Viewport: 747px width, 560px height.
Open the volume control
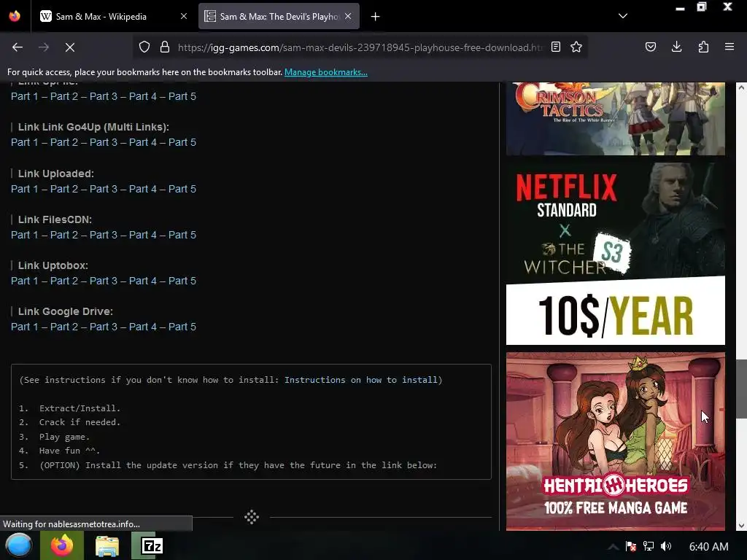[x=666, y=546]
